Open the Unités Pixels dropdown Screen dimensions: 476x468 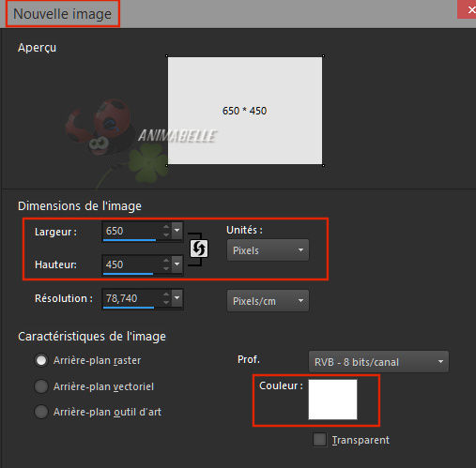point(268,250)
